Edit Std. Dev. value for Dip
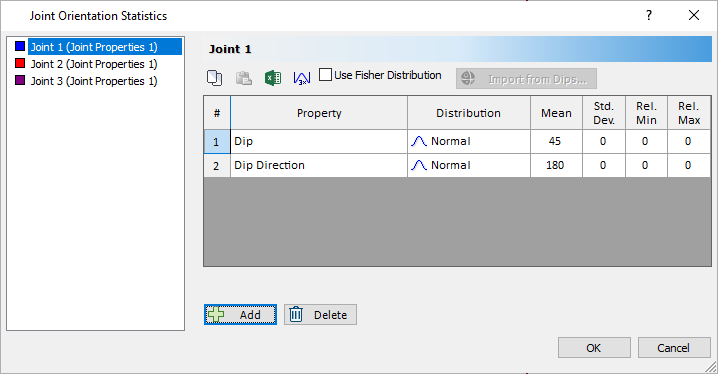This screenshot has width=718, height=374. [x=604, y=141]
